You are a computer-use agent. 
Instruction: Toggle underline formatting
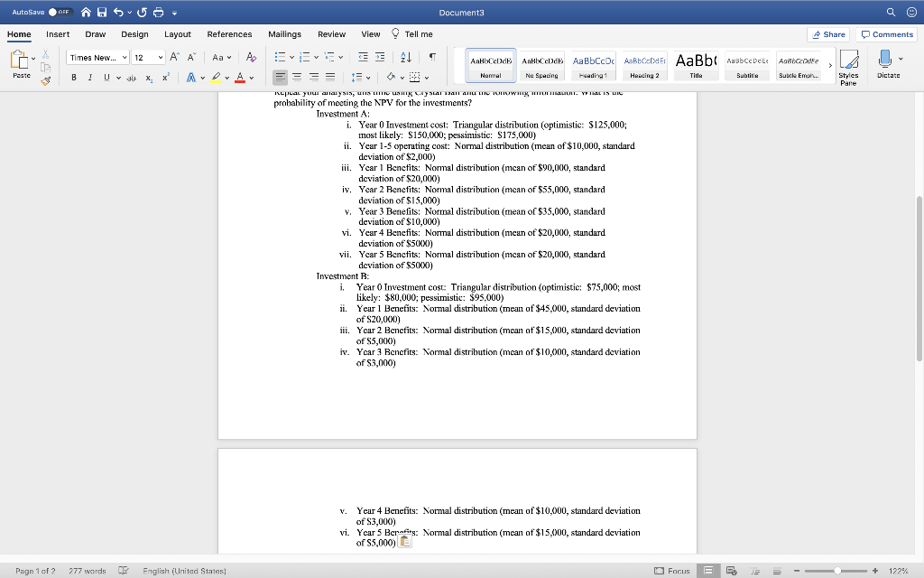(106, 78)
